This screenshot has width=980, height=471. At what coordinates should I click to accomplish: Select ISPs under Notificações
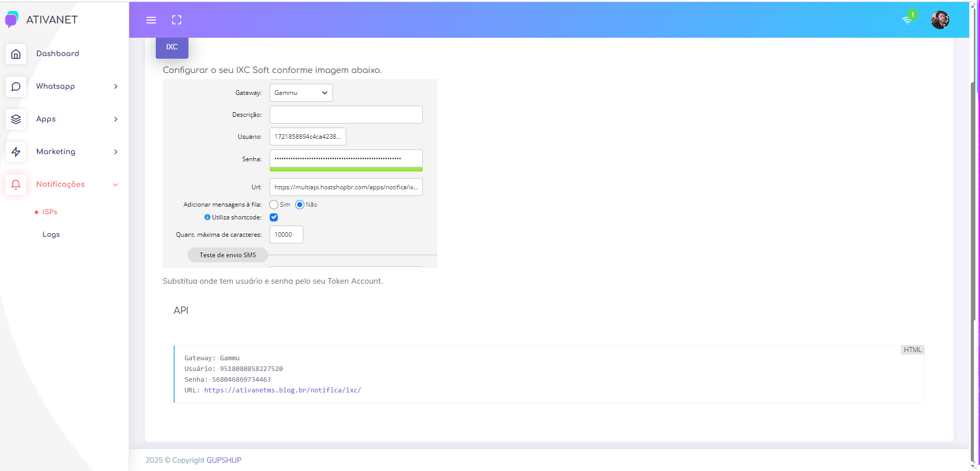coord(50,212)
